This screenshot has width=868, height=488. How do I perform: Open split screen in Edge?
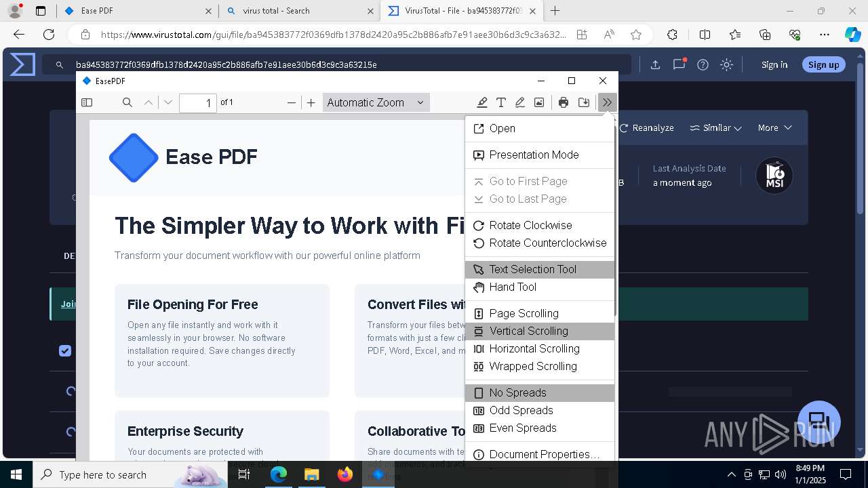tap(705, 35)
